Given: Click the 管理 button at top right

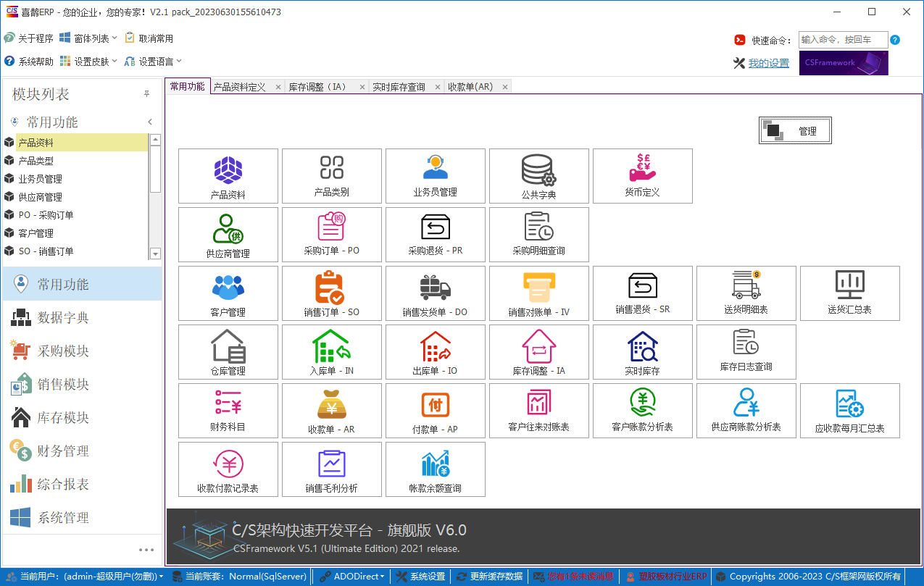Looking at the screenshot, I should 795,130.
